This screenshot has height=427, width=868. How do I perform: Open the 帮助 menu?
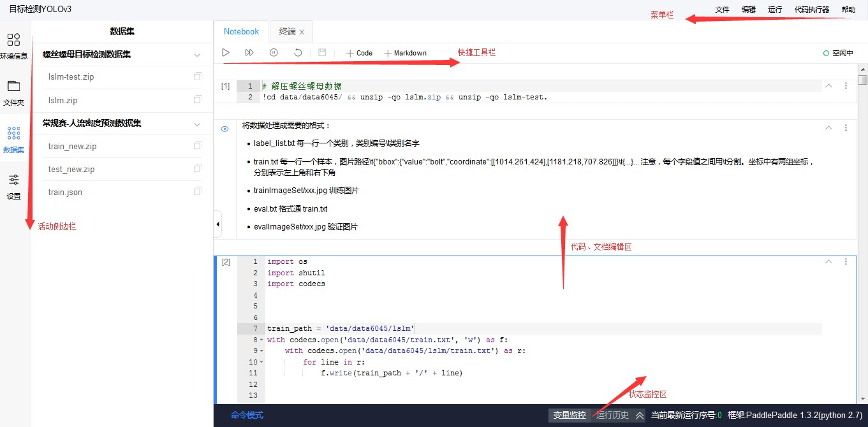848,10
